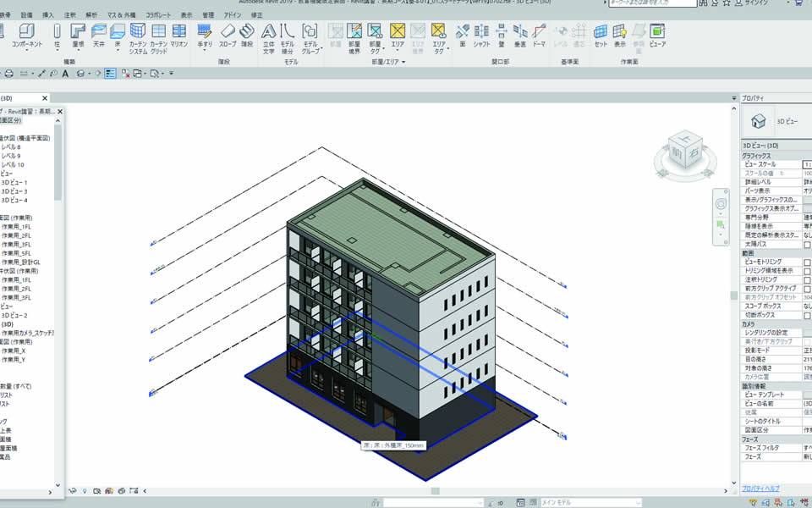
Task: Open the 管理 ribbon tab
Action: coord(207,15)
